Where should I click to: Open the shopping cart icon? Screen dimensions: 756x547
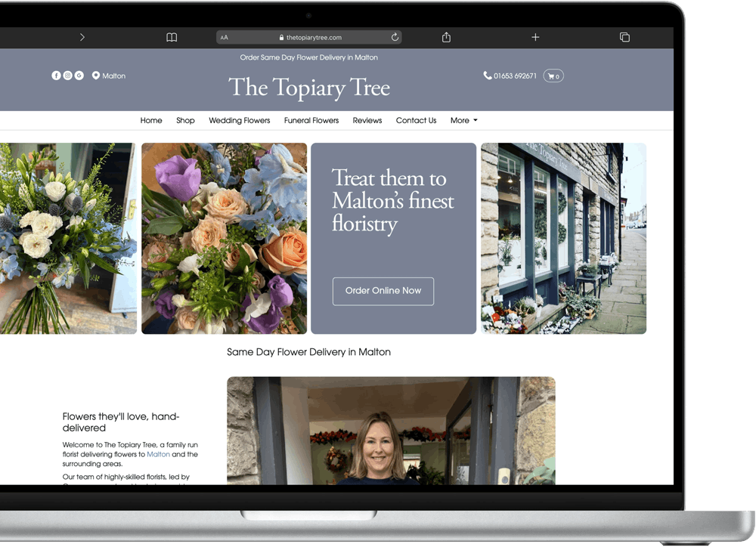[x=553, y=76]
